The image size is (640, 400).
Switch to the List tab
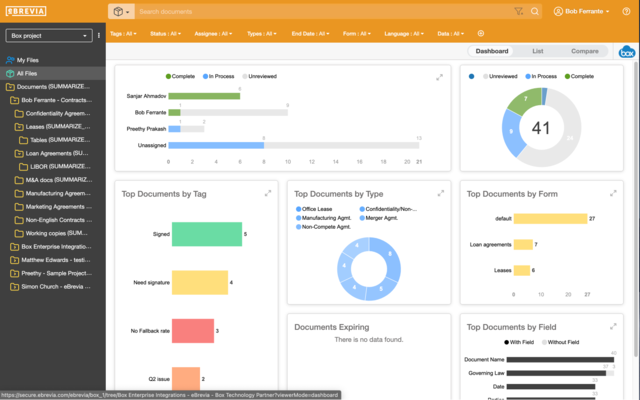point(538,51)
